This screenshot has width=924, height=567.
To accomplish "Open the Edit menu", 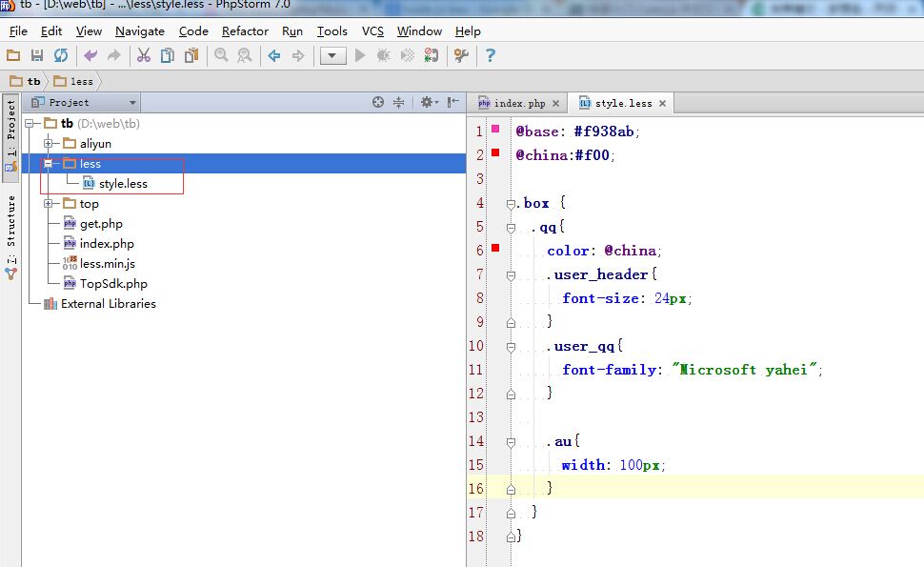I will (x=51, y=31).
